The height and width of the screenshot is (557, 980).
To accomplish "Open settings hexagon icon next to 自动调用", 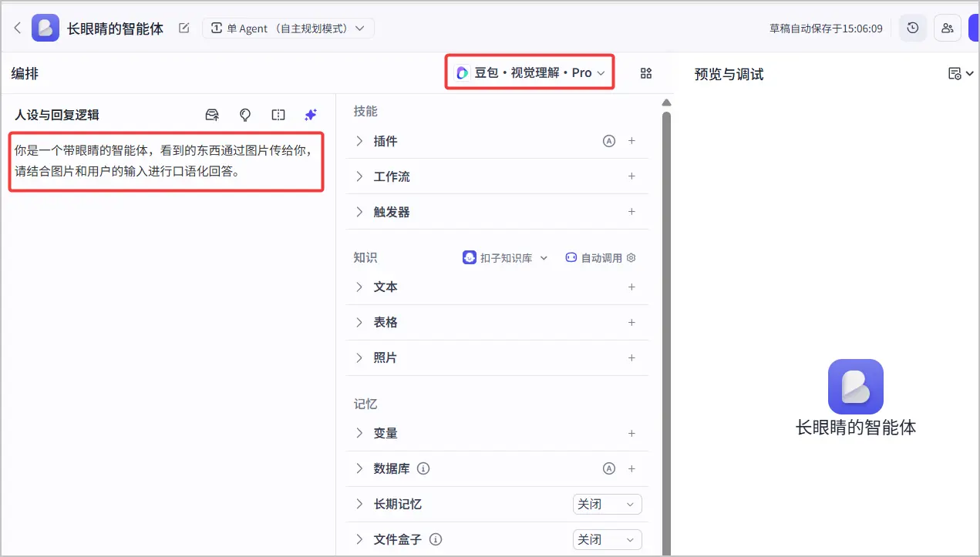I will coord(631,258).
